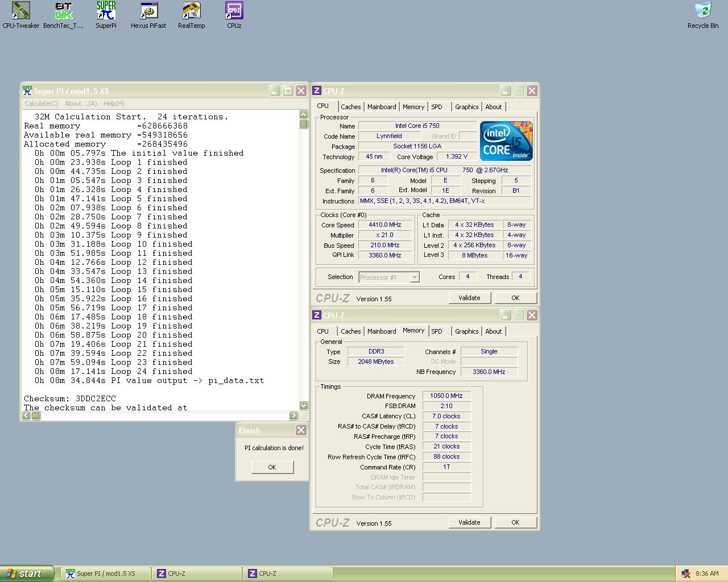Switch to Mainboard tab in upper CPU-Z
The width and height of the screenshot is (728, 582).
pos(382,107)
